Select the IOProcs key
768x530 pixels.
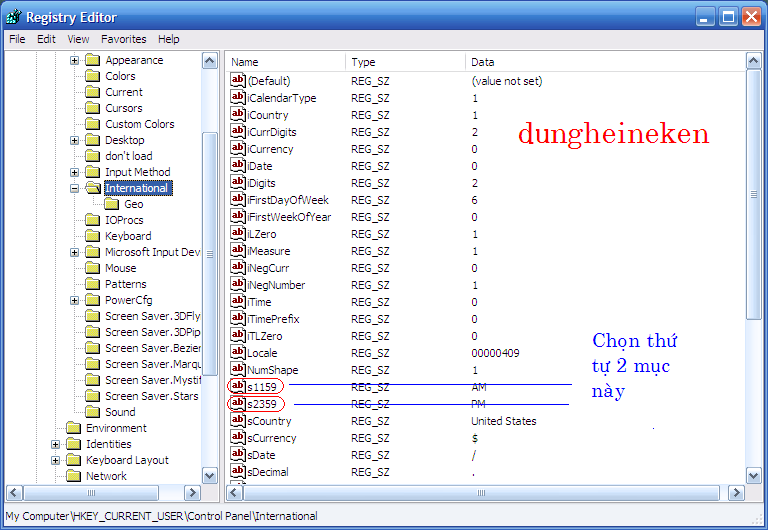pos(124,220)
